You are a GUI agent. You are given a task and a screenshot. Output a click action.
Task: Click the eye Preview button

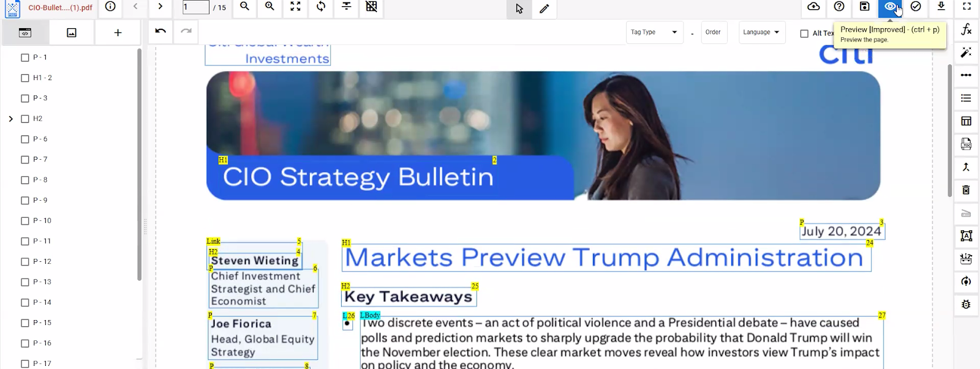pyautogui.click(x=890, y=7)
